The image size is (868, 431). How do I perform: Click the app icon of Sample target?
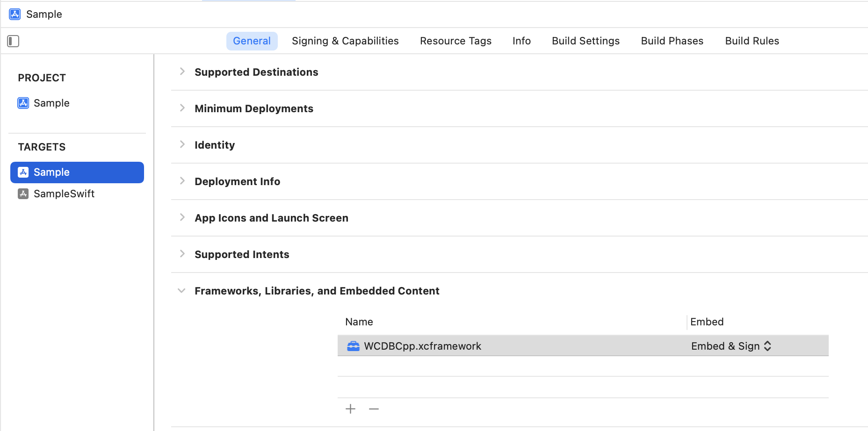[x=23, y=172]
